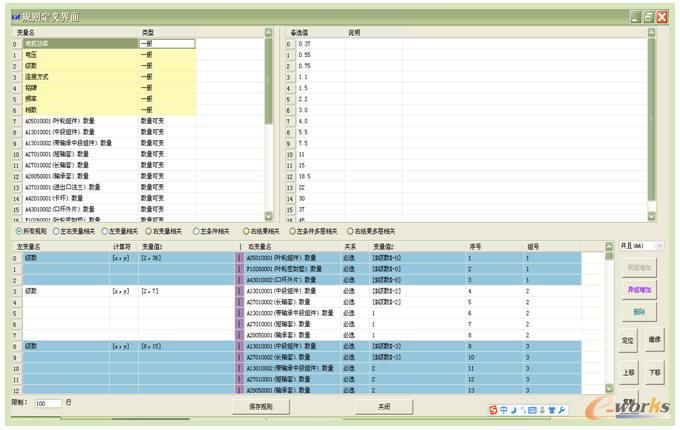Viewport: 680px width, 430px height.
Task: Click the 关闭 button
Action: point(384,407)
